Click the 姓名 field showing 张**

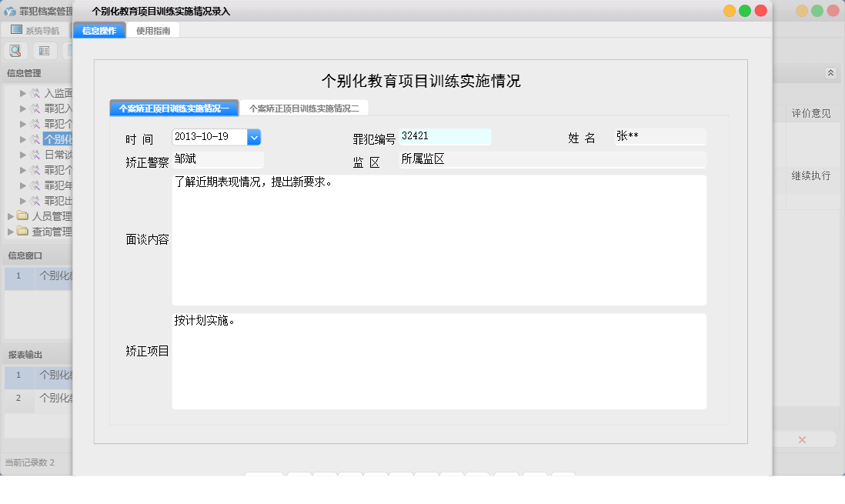point(660,136)
